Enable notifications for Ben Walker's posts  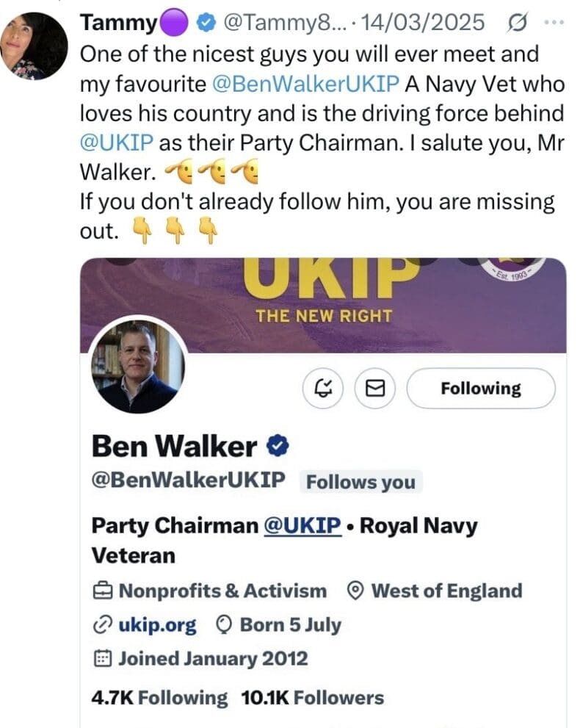click(x=323, y=388)
